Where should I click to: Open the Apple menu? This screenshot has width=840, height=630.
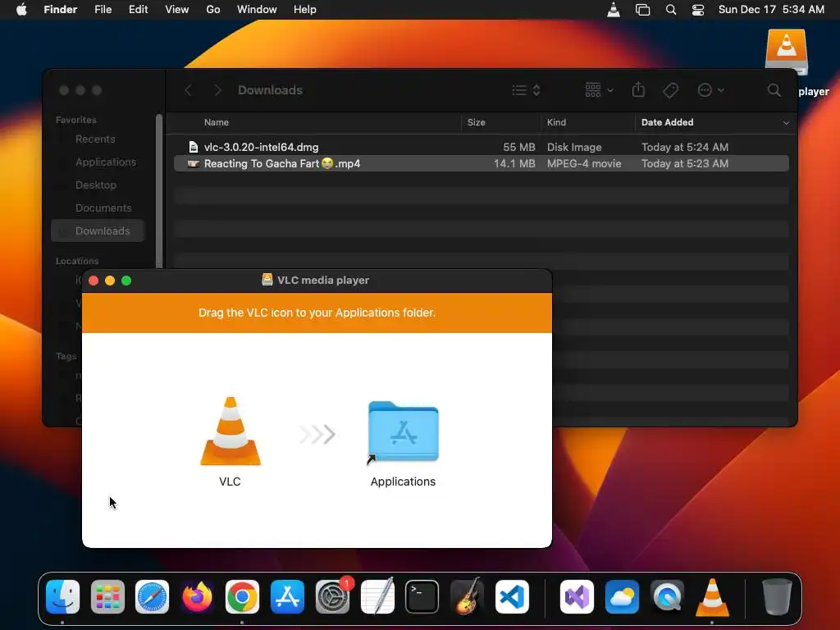[x=21, y=10]
